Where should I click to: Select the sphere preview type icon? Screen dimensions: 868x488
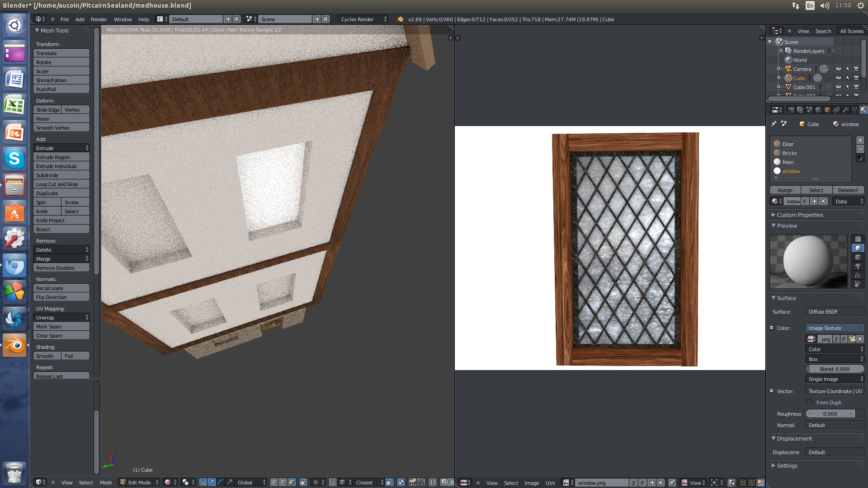pyautogui.click(x=858, y=248)
